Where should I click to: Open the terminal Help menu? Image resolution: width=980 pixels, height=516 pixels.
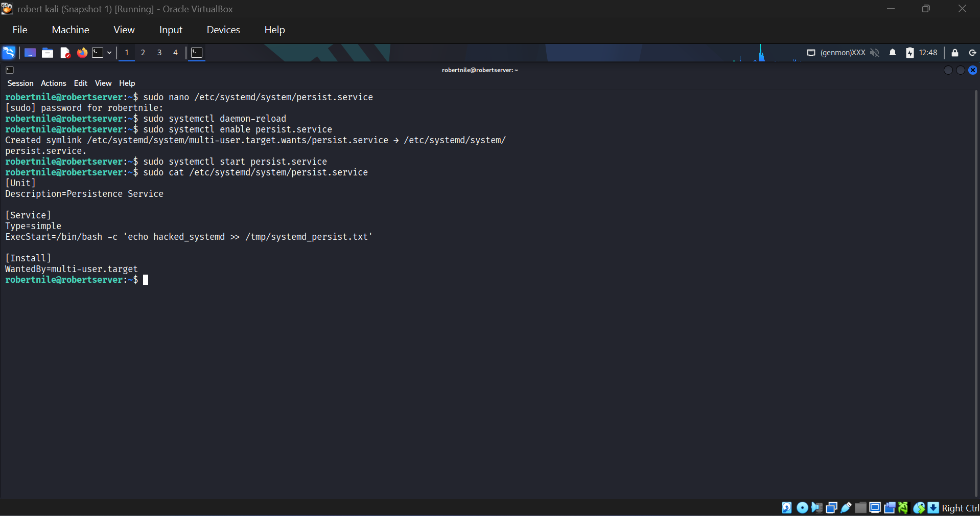(127, 83)
